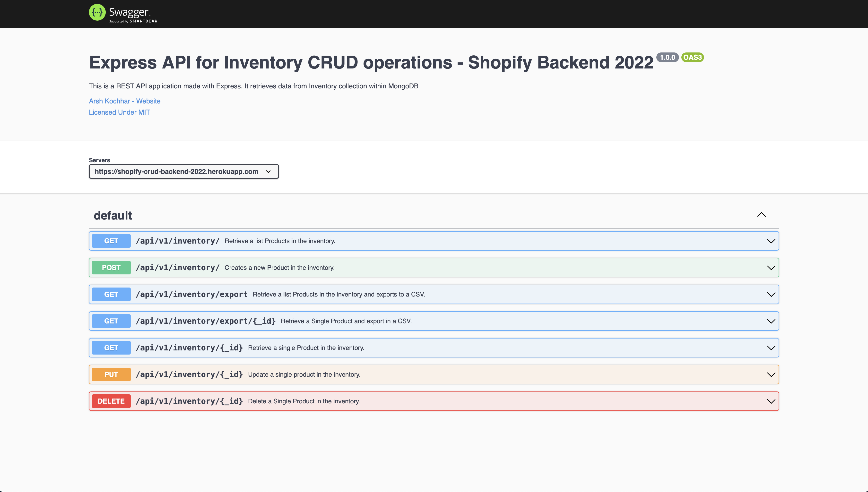Click 'Delete a Single Product in the inventory.' description
This screenshot has height=492, width=868.
304,401
